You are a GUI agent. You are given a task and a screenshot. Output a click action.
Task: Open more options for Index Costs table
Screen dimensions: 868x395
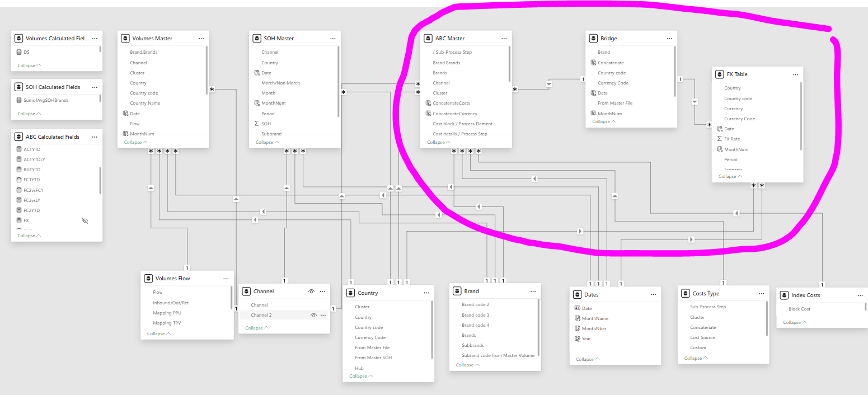[x=860, y=295]
